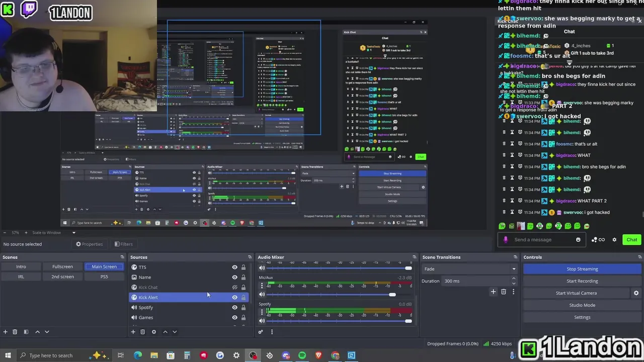Adjust Mic/Aux volume slider
The image size is (644, 362).
coord(392,295)
